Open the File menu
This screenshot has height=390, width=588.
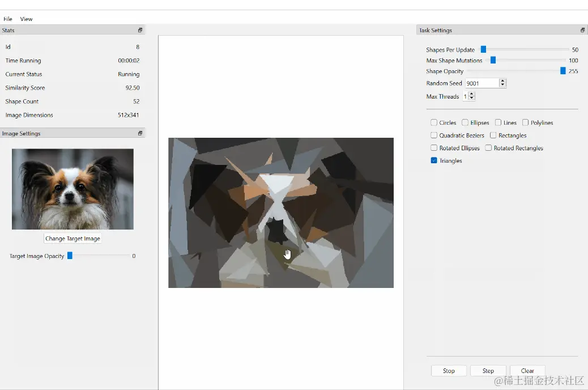[7, 19]
